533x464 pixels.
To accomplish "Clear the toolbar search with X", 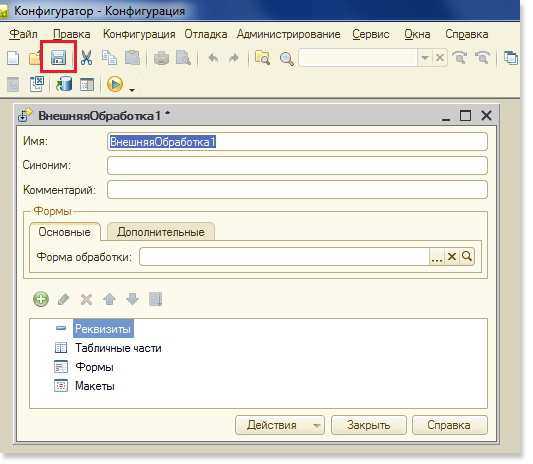I will [x=440, y=58].
